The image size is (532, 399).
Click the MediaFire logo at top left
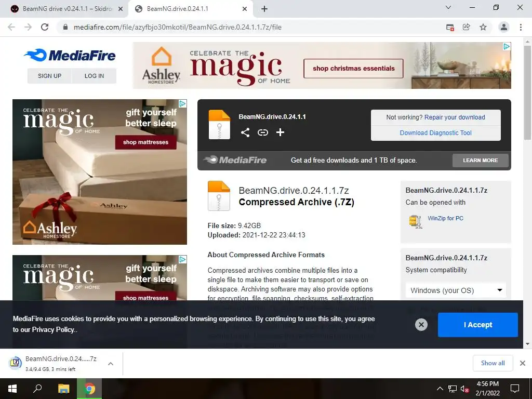point(70,55)
